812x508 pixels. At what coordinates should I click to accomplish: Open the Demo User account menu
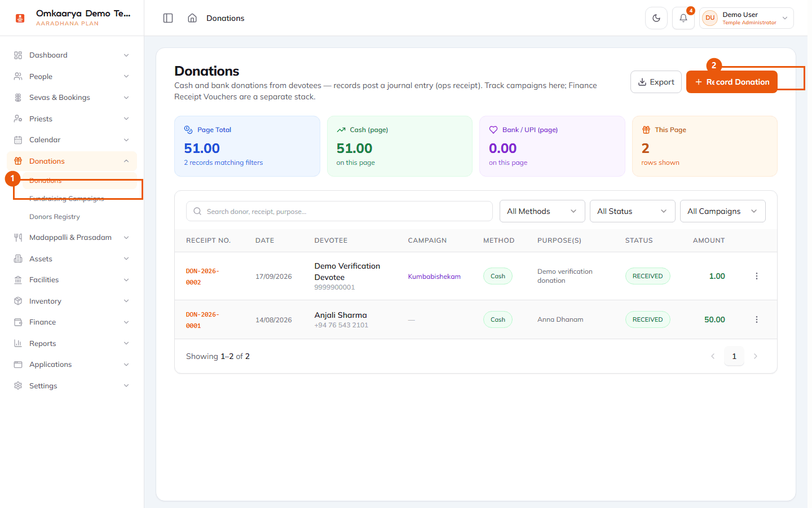747,18
